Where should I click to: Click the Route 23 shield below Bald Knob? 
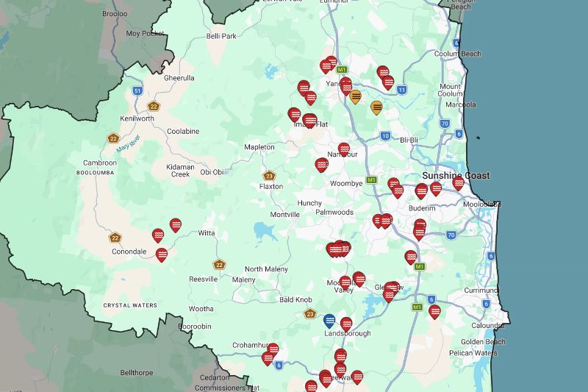309,313
